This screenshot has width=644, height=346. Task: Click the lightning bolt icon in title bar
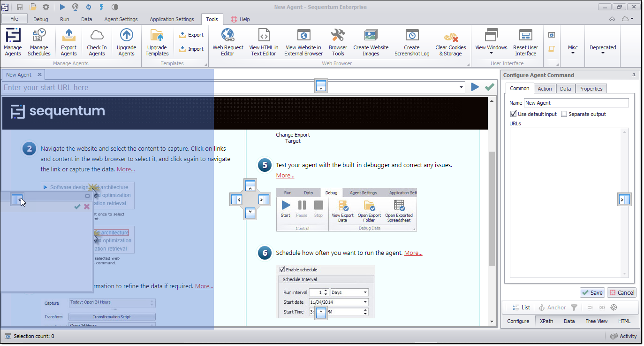(x=102, y=7)
